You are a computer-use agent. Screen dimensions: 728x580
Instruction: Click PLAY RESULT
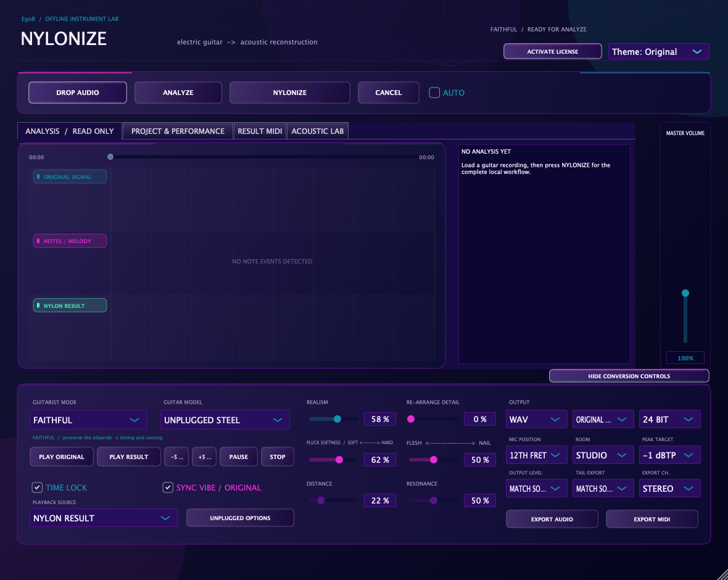pos(128,457)
